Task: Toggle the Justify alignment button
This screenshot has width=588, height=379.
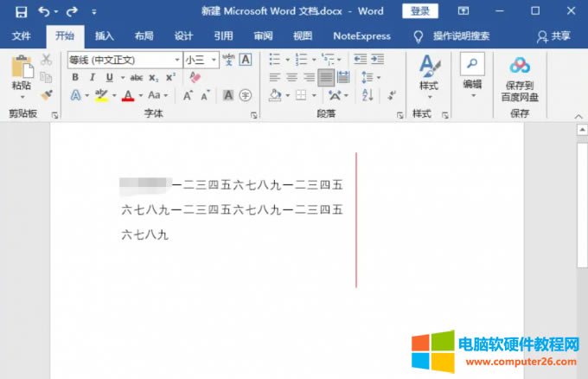Action: (326, 77)
